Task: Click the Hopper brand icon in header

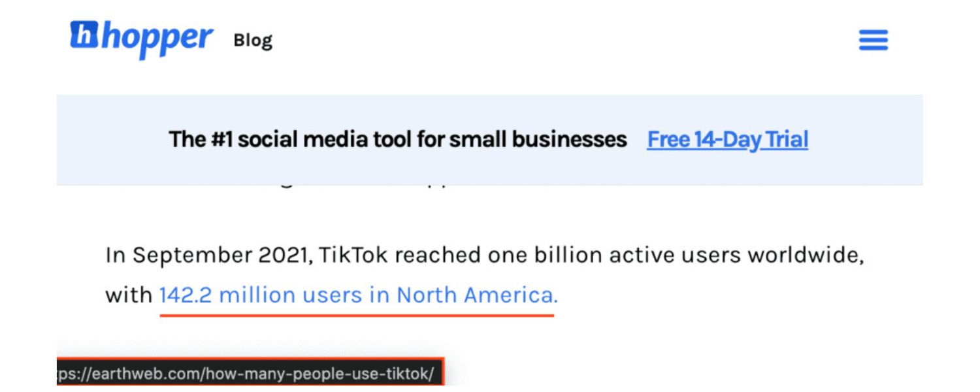Action: tap(85, 38)
